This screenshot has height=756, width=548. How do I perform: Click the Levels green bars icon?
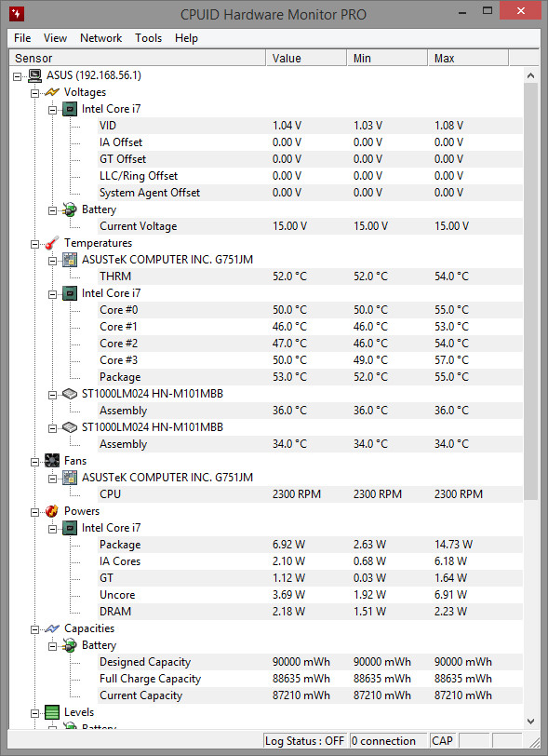pyautogui.click(x=52, y=712)
